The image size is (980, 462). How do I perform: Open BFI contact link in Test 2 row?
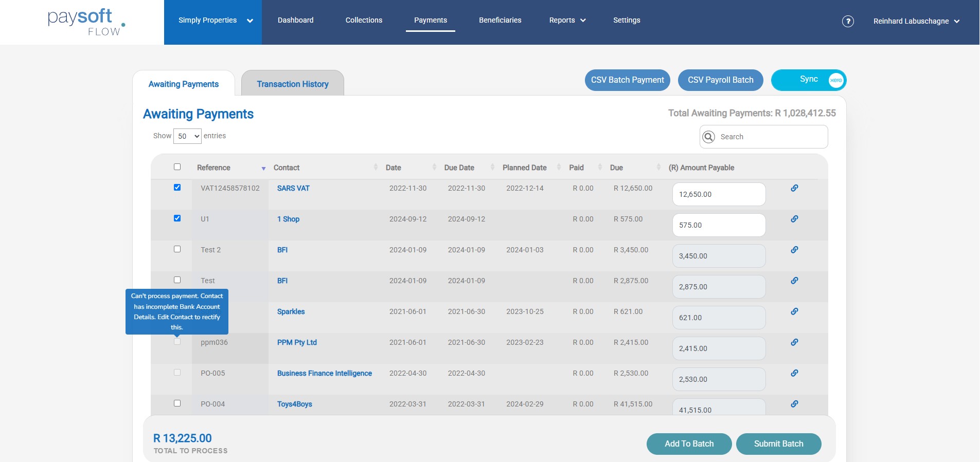[x=282, y=250]
